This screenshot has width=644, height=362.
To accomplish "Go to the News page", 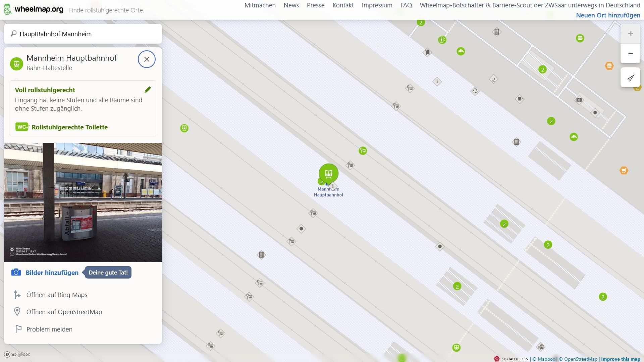I will point(291,5).
